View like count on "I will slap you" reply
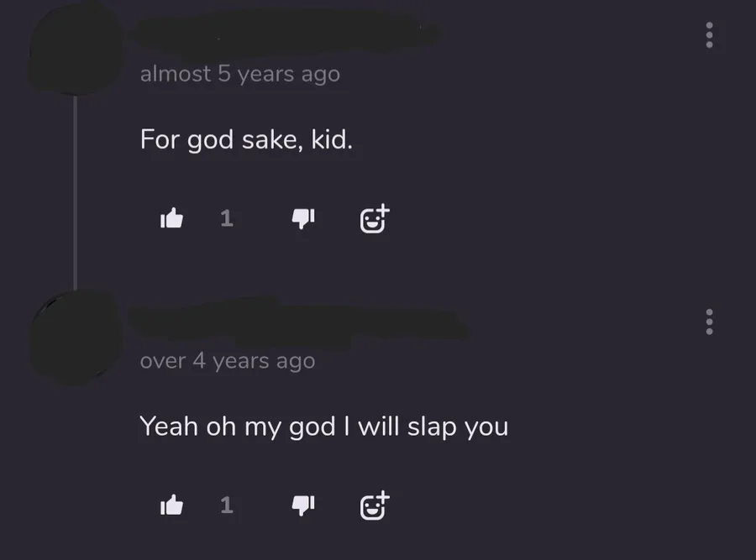This screenshot has height=560, width=756. [227, 505]
